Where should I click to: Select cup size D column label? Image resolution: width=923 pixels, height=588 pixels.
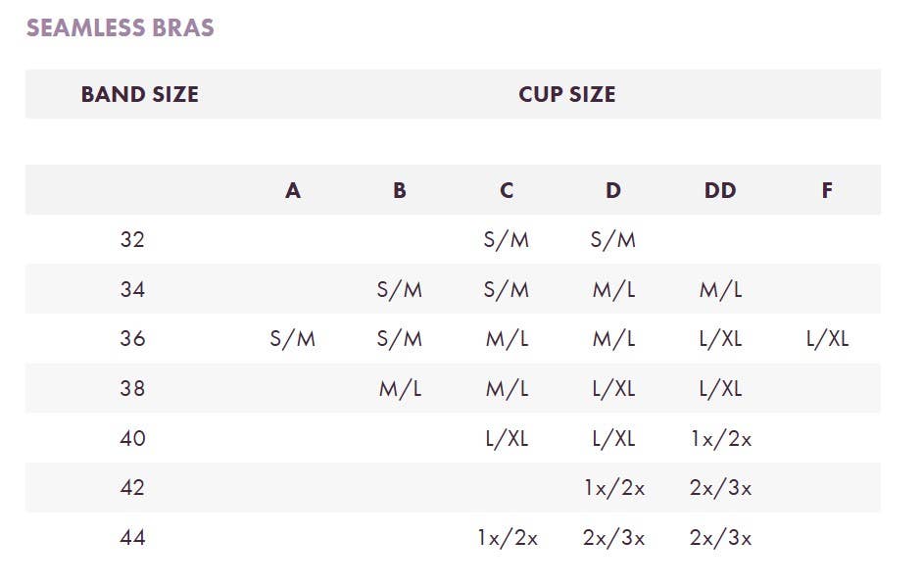pyautogui.click(x=613, y=190)
